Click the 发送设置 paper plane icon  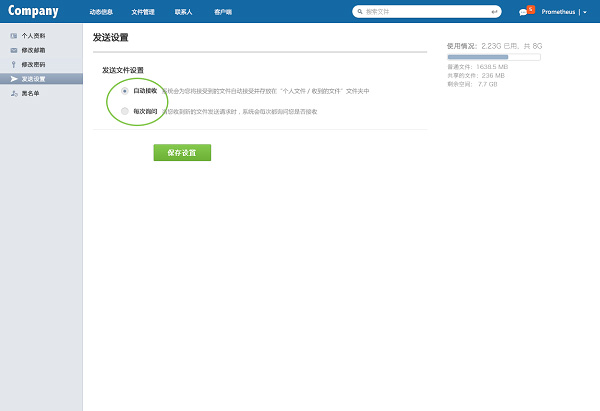pyautogui.click(x=13, y=78)
